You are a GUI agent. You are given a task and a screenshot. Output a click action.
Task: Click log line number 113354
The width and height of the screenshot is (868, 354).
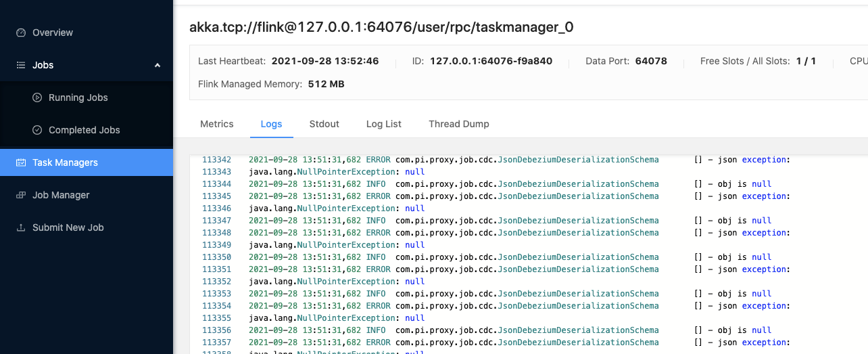click(x=216, y=306)
